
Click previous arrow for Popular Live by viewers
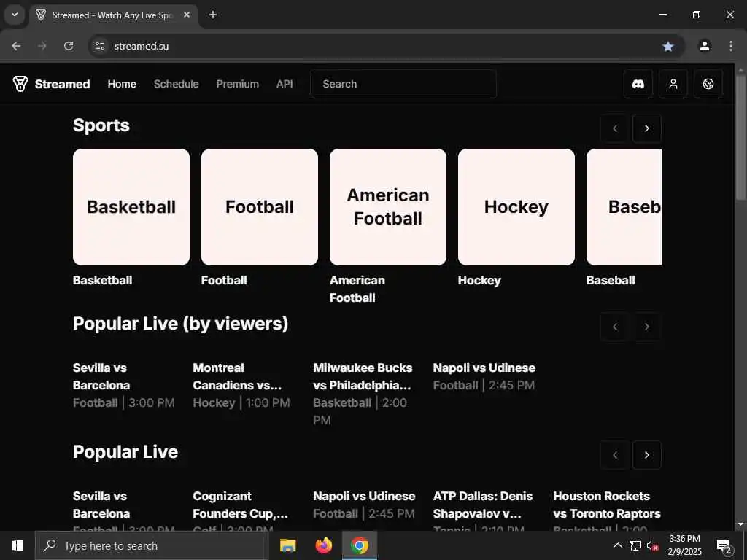tap(614, 327)
